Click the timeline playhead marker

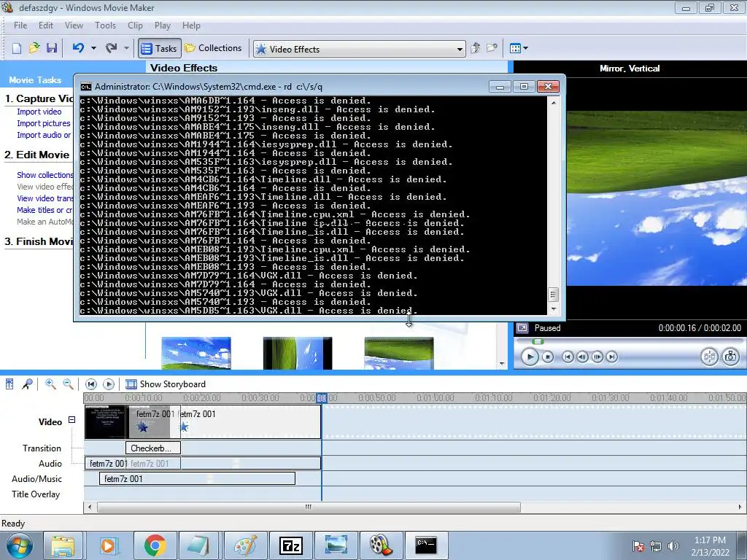[322, 398]
